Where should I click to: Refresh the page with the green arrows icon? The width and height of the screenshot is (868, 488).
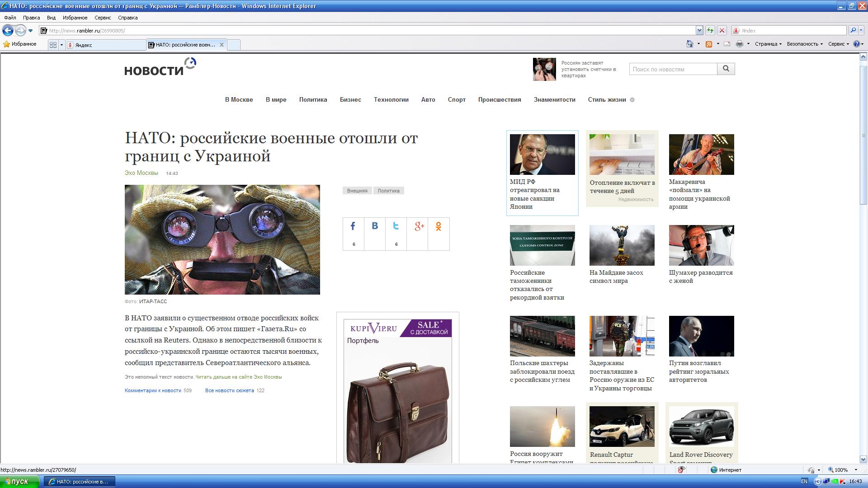point(710,31)
